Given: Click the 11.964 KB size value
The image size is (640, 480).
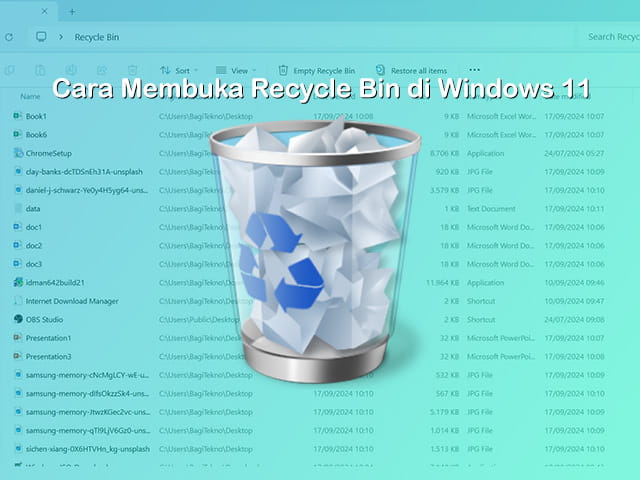Looking at the screenshot, I should (x=442, y=282).
